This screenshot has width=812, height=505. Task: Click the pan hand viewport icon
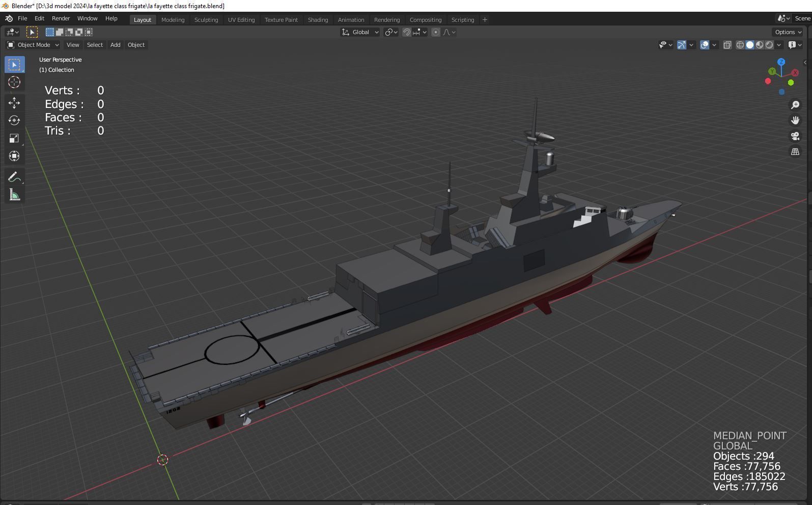pyautogui.click(x=795, y=121)
